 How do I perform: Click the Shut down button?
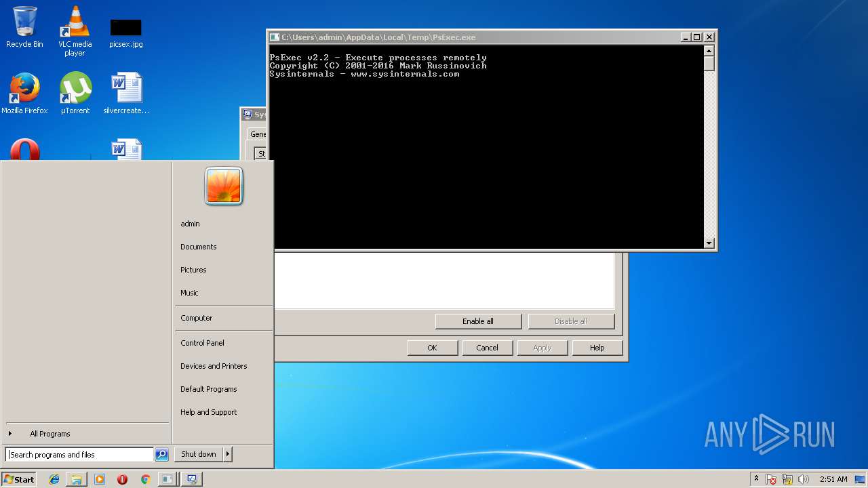click(199, 454)
